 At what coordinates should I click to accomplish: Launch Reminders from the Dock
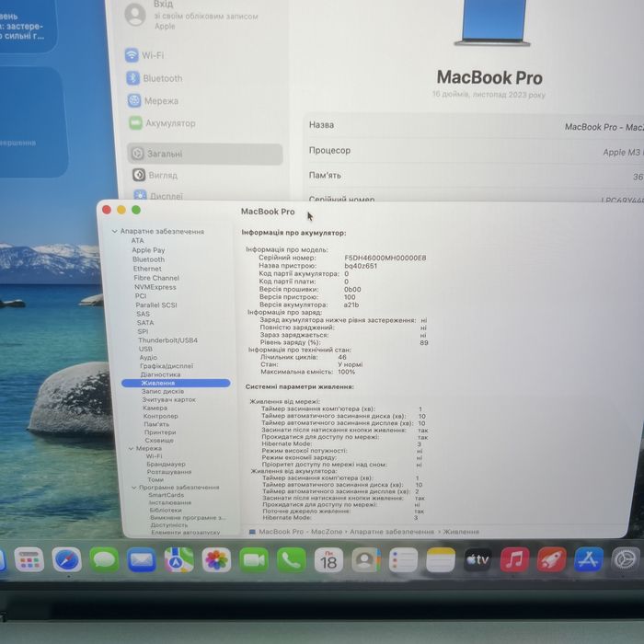403,559
